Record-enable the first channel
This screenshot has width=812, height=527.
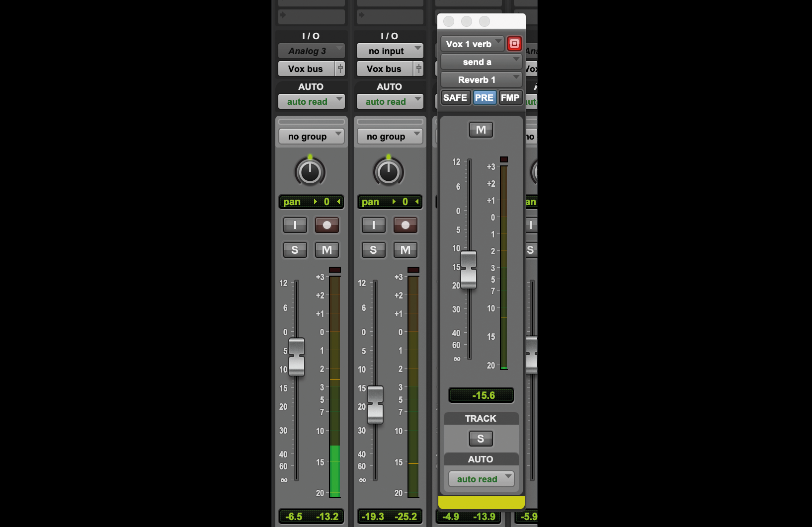click(327, 225)
